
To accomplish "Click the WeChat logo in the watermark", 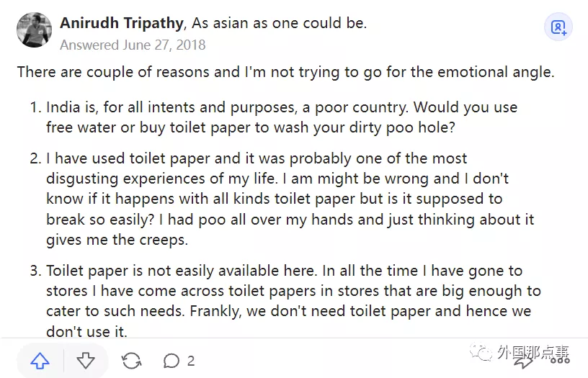I will click(479, 352).
